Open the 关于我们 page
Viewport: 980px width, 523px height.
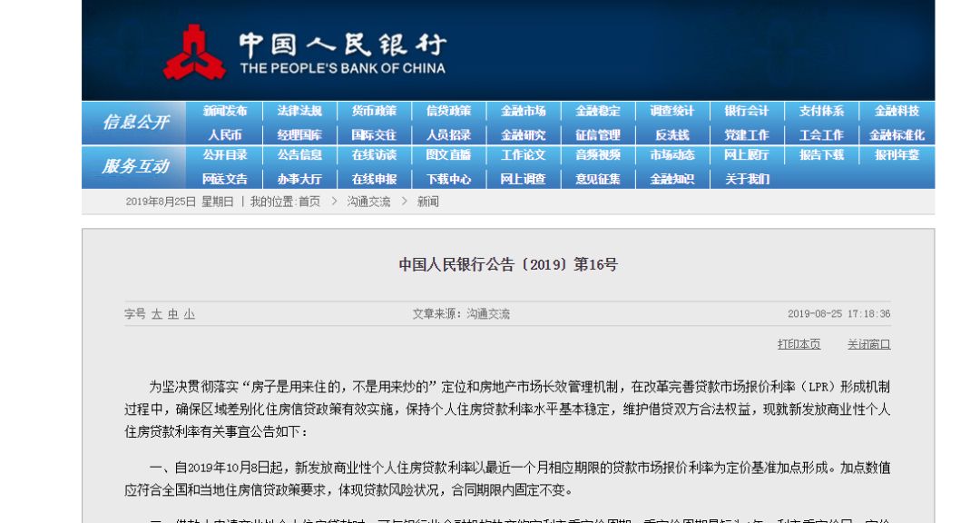(x=747, y=179)
